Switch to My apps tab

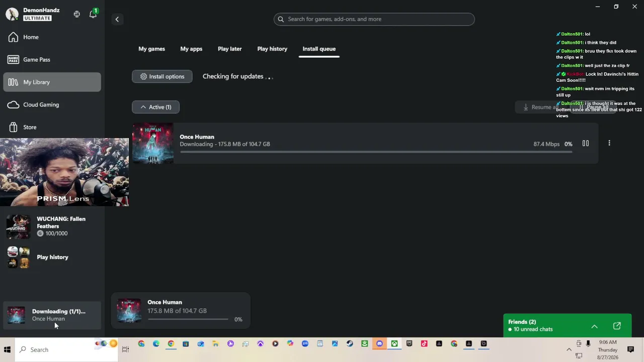click(x=191, y=49)
